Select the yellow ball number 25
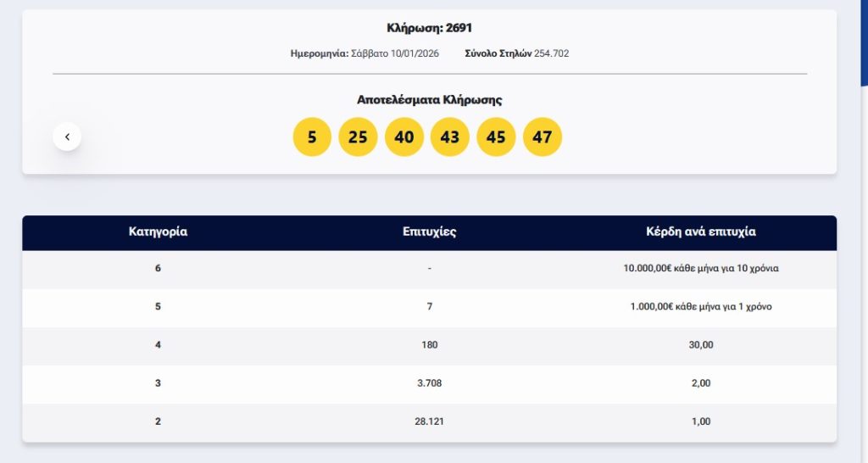Viewport: 868px width, 463px height. point(358,137)
